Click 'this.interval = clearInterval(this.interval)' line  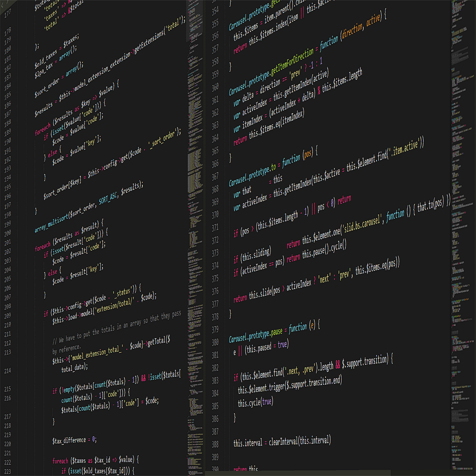click(x=282, y=441)
